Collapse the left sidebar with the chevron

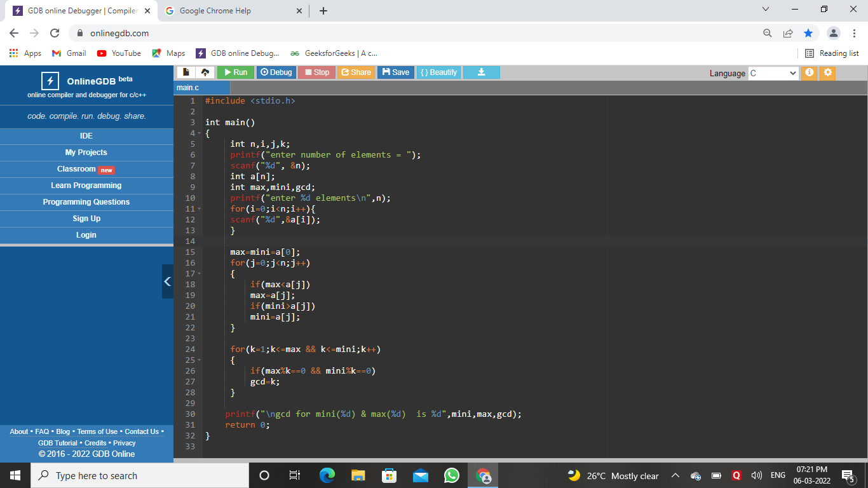click(x=167, y=281)
